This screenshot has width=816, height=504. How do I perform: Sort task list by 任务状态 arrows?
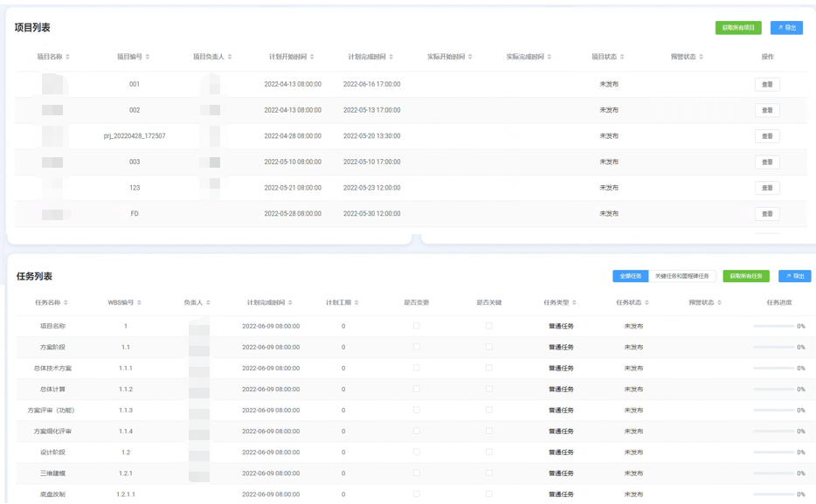[x=647, y=303]
